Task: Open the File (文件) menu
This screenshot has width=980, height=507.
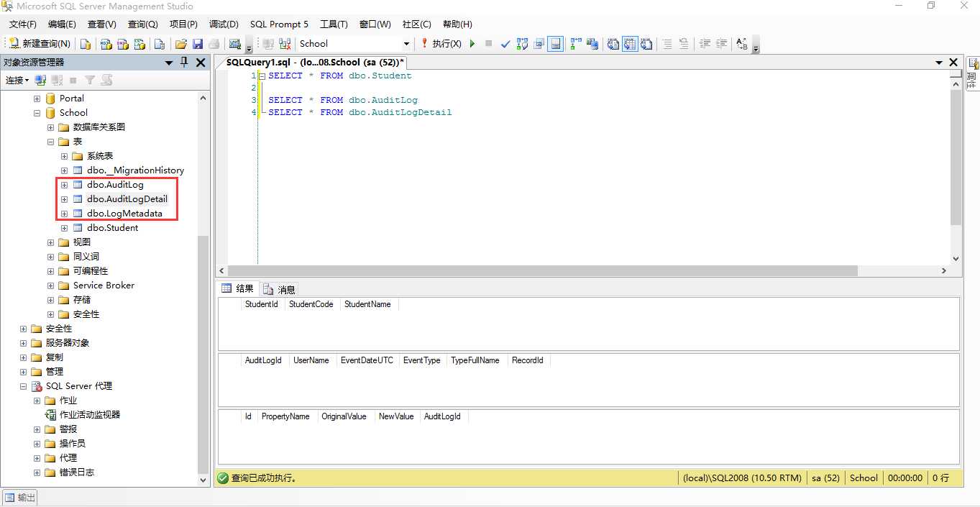Action: pos(22,24)
